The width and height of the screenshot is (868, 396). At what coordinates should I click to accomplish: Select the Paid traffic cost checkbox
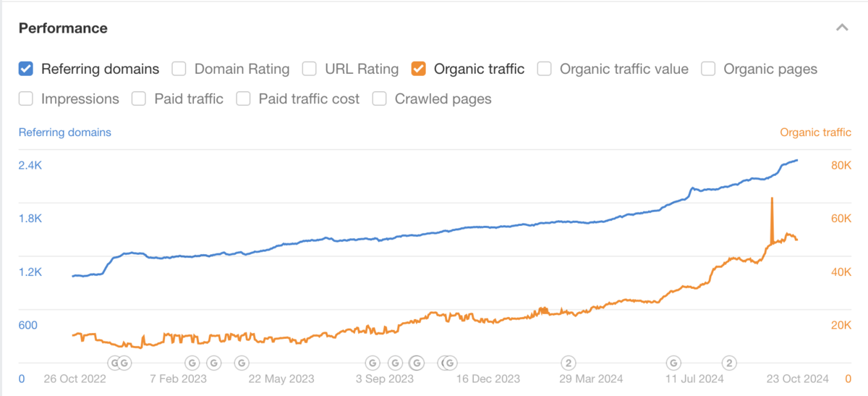pos(244,99)
